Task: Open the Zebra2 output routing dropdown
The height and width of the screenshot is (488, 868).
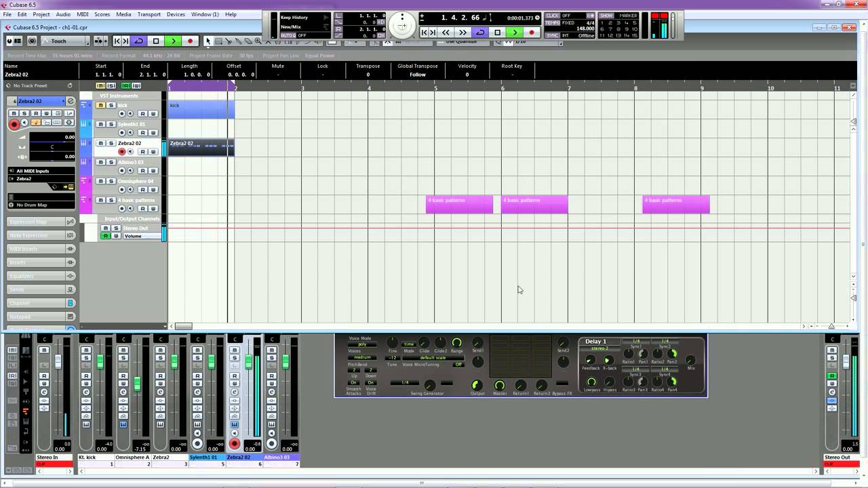Action: [x=41, y=179]
